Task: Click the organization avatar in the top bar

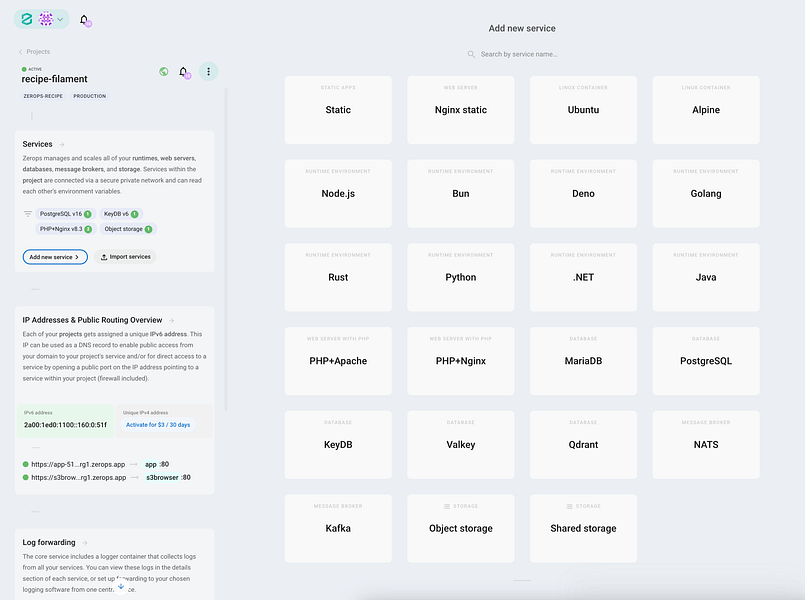Action: click(45, 19)
